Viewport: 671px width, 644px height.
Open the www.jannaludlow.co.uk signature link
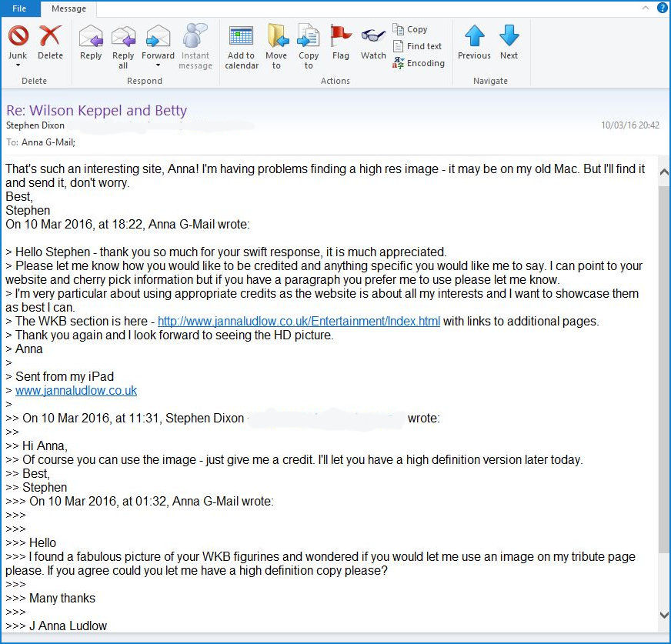[x=76, y=391]
